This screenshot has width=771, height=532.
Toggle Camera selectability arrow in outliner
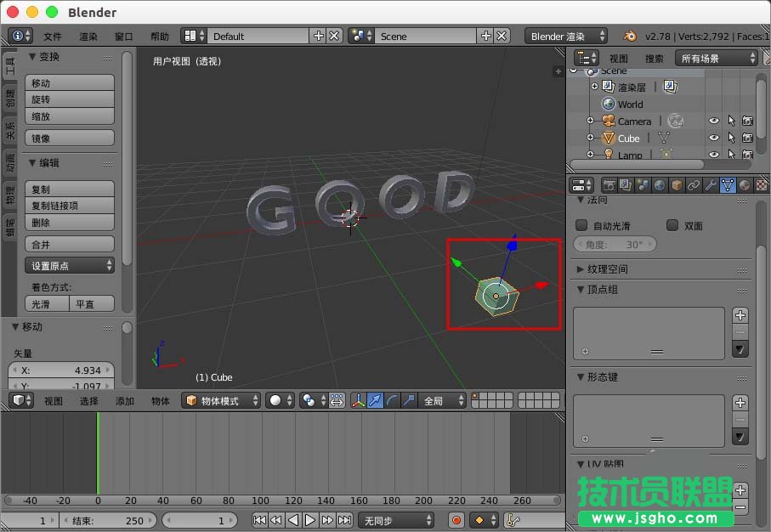730,121
